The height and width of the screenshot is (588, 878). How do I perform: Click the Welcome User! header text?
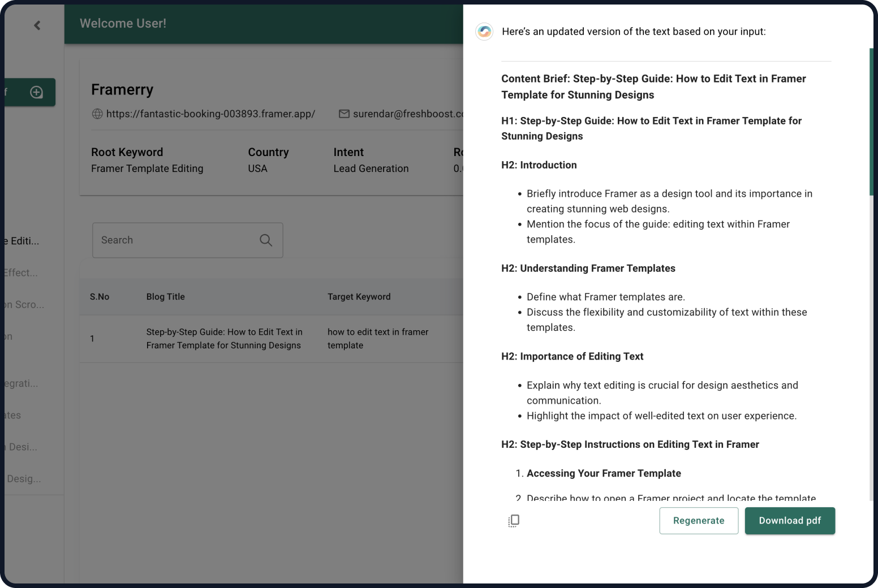[123, 23]
